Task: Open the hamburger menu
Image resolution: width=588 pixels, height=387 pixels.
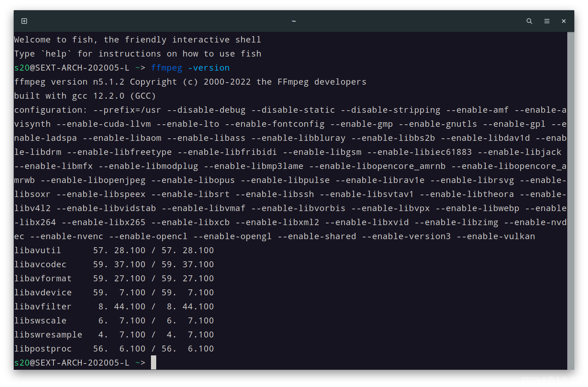Action: pos(547,21)
